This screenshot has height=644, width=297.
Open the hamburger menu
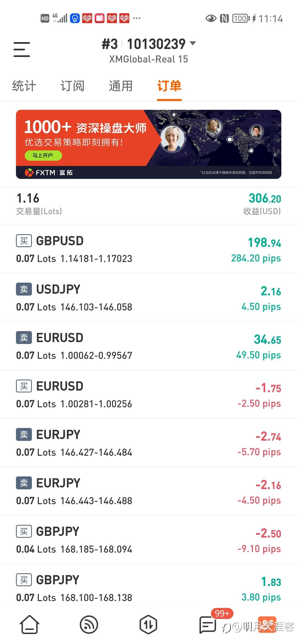pos(22,50)
